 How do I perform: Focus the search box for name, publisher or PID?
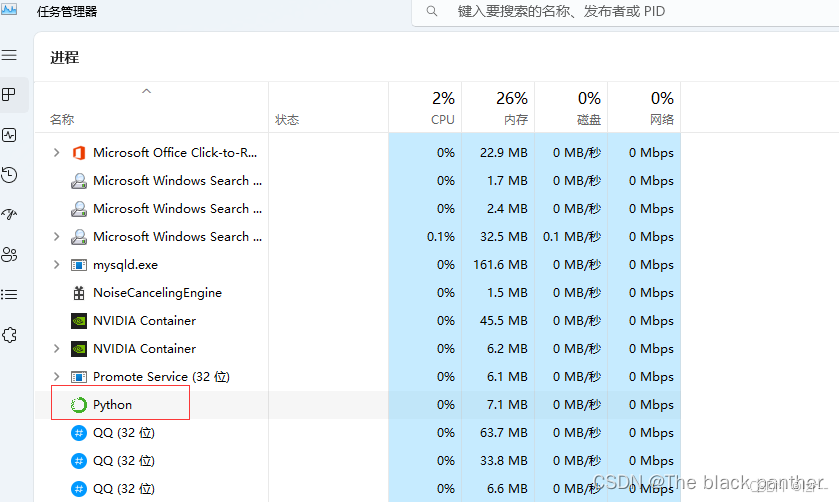point(625,12)
